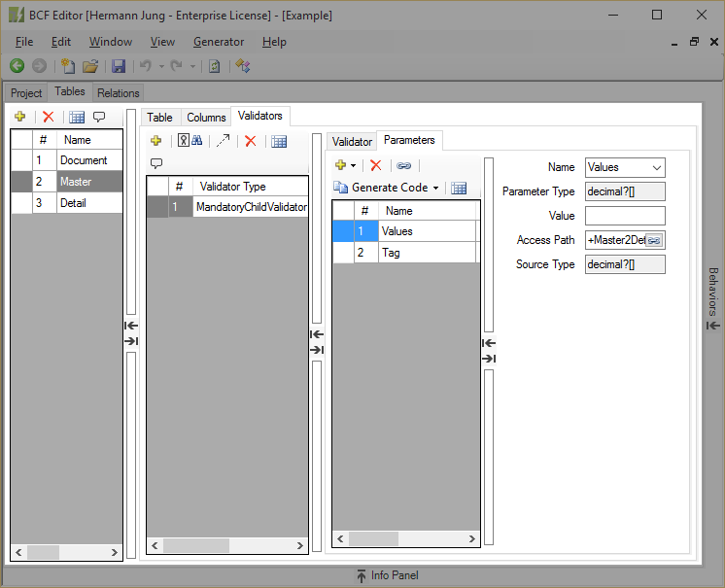The image size is (725, 588).
Task: Collapse the Tables list with its left splitter arrow
Action: point(131,326)
